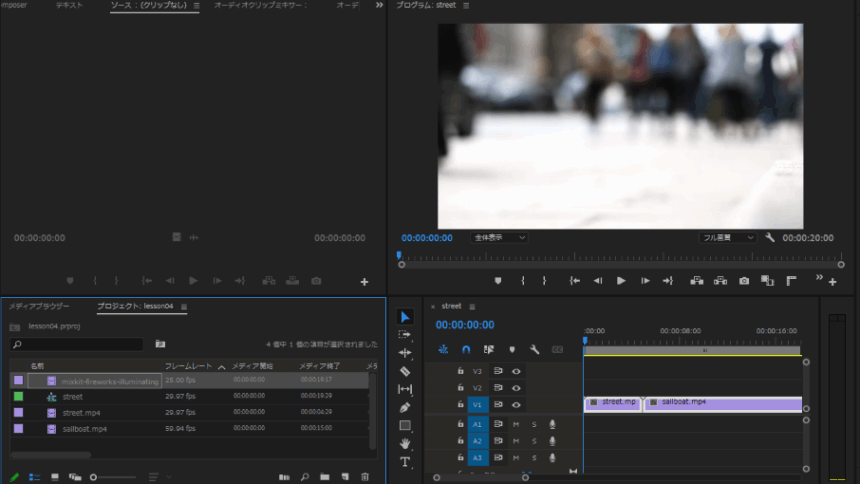
Task: Open Project lesson04 panel menu
Action: tap(184, 307)
